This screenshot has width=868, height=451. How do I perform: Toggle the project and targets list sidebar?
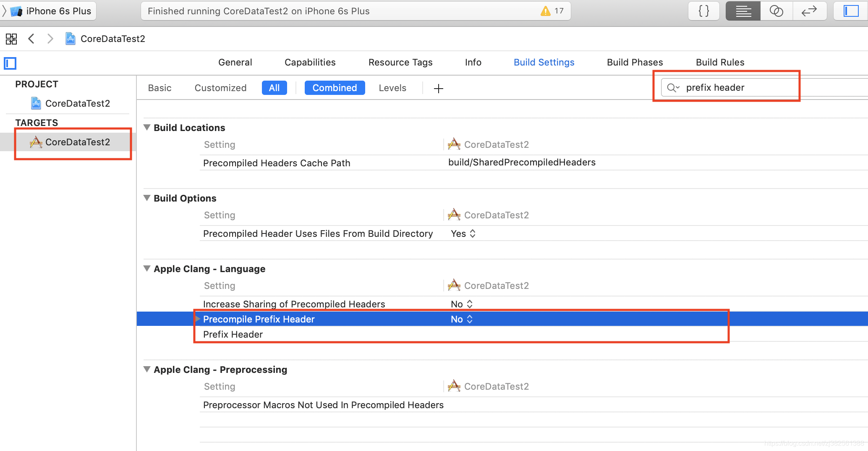coord(10,63)
